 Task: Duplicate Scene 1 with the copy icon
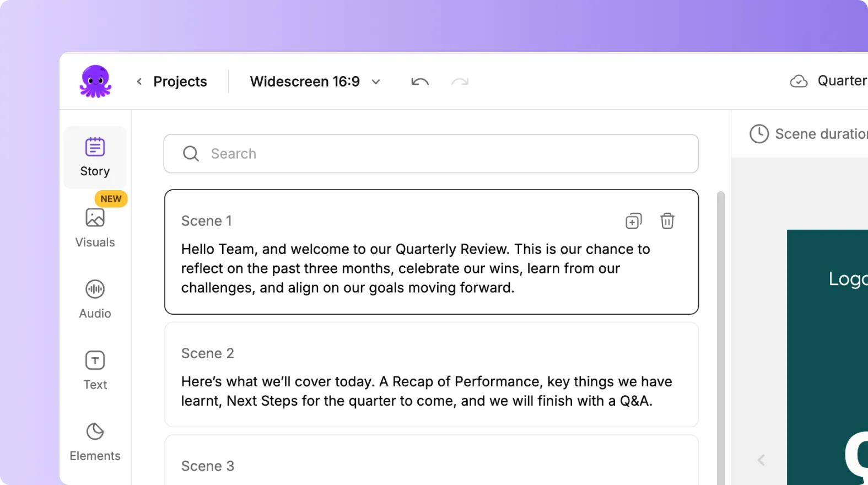point(634,221)
